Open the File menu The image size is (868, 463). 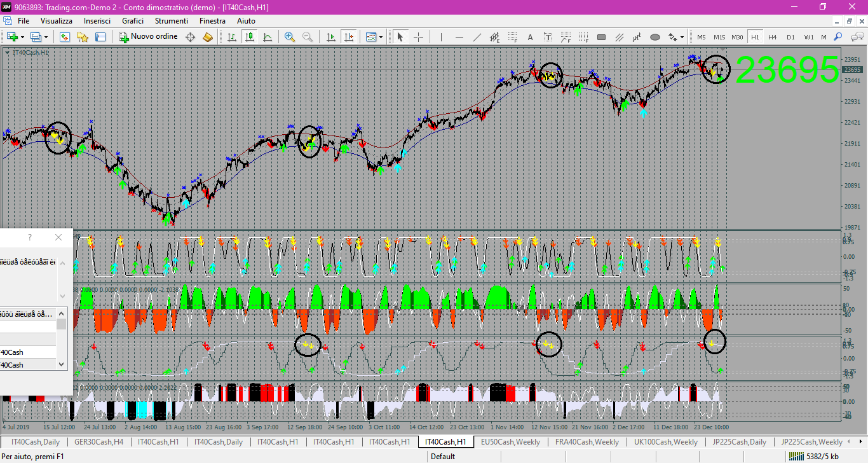[24, 21]
